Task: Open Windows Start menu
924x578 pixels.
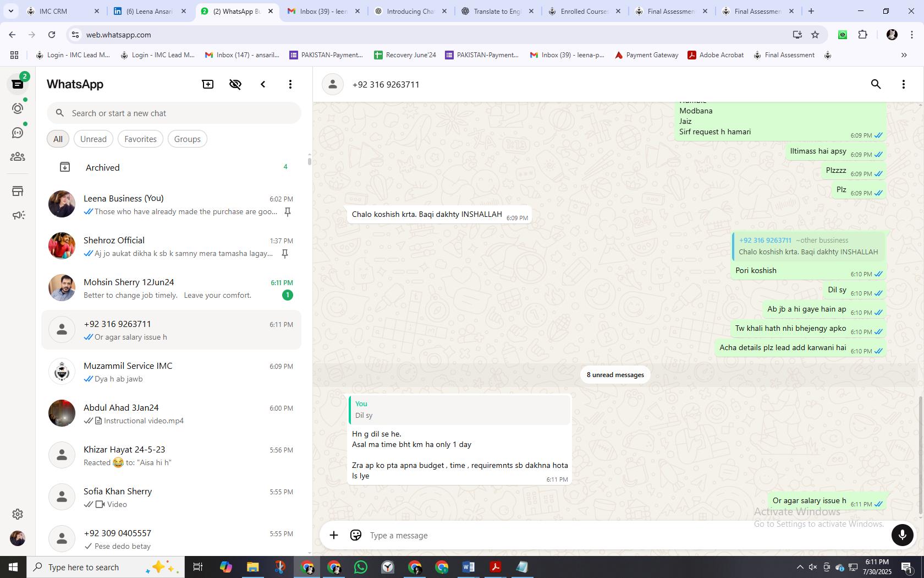Action: [13, 567]
